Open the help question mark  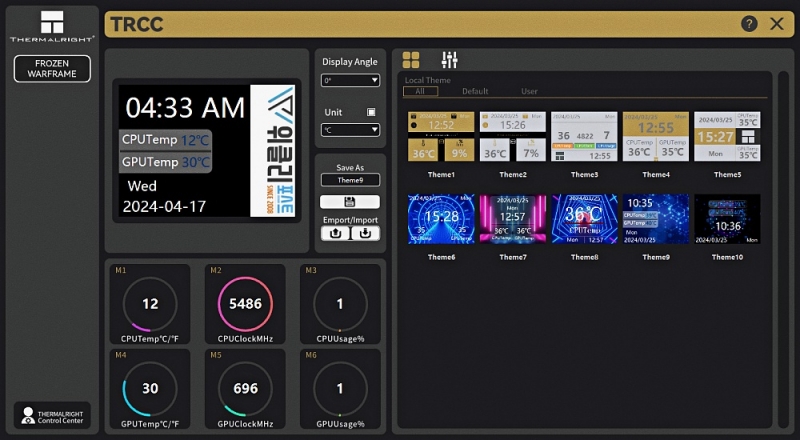(749, 24)
